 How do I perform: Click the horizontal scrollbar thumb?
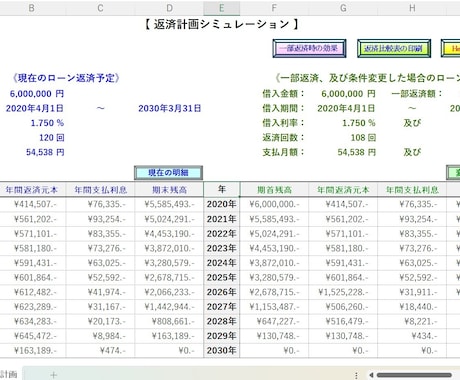click(414, 375)
